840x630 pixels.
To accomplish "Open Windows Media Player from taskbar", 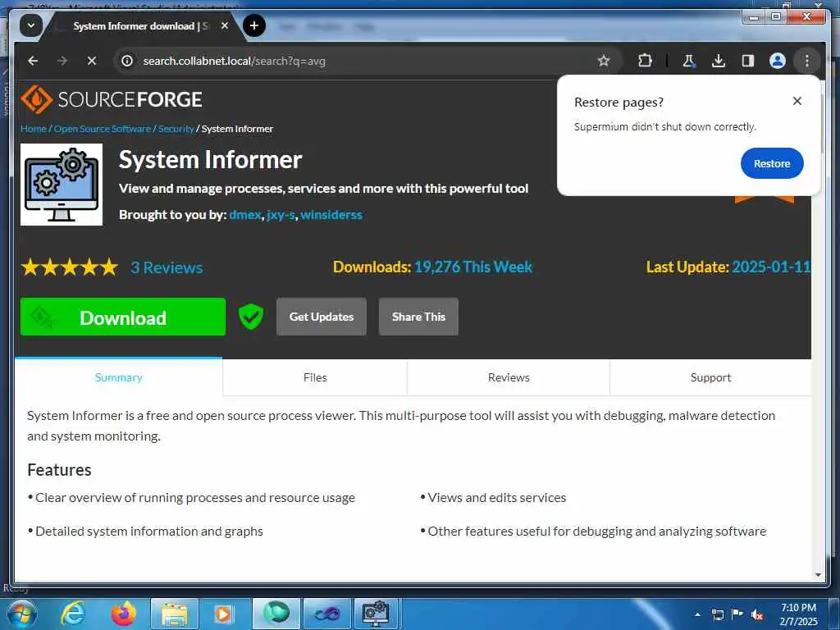I will 223,614.
